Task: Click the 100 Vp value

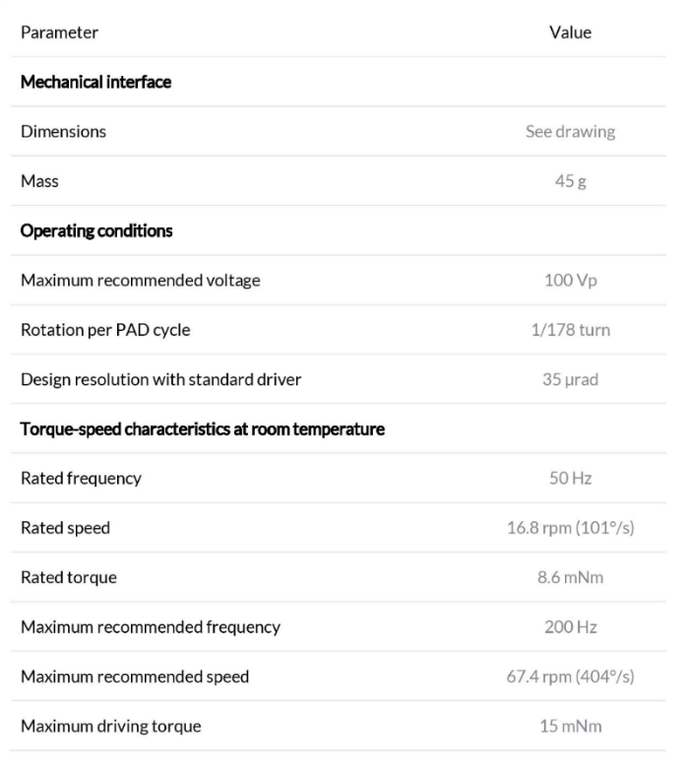Action: [x=570, y=281]
